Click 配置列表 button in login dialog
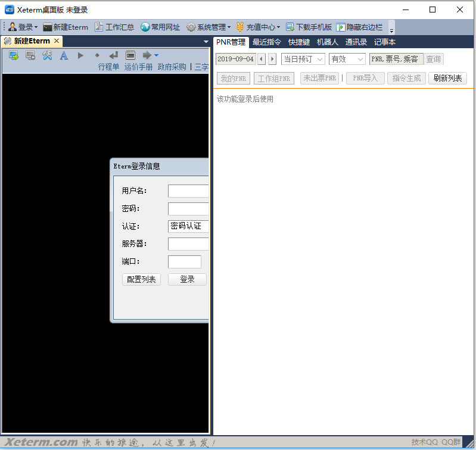The image size is (476, 450). [x=141, y=279]
